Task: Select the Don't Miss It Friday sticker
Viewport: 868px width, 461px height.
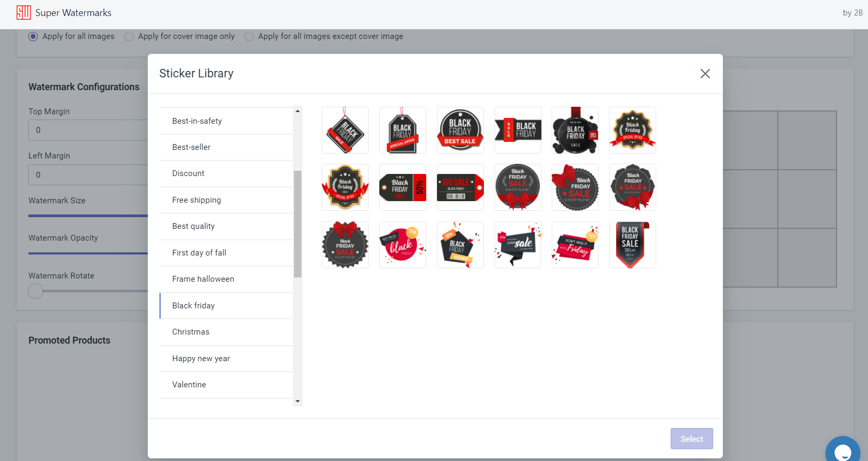Action: 575,245
